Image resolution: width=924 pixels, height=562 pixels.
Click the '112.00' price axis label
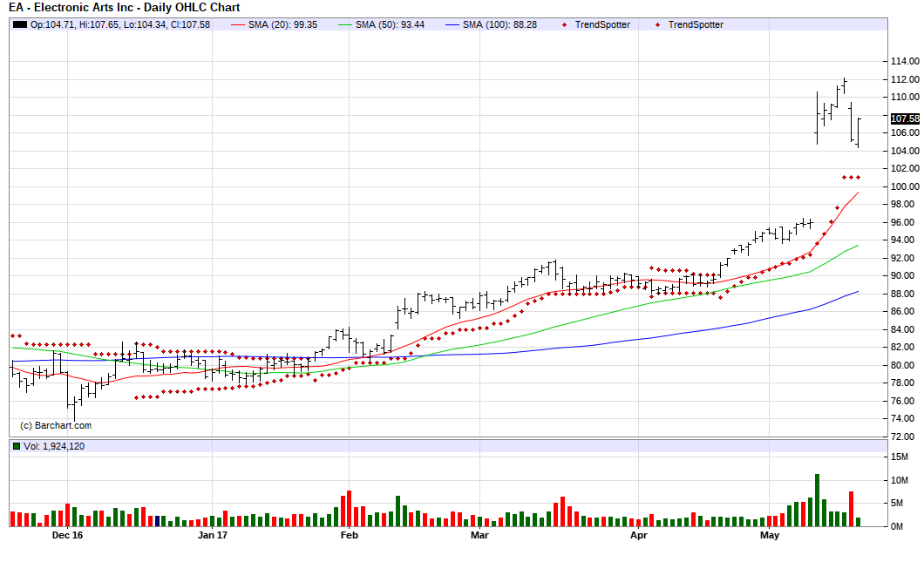tap(905, 79)
